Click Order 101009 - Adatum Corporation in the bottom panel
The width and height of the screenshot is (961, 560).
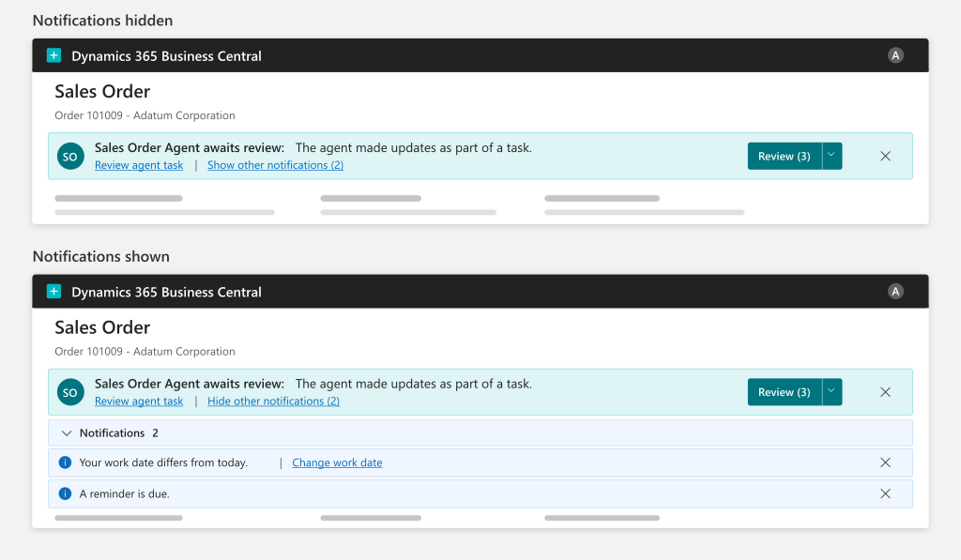coord(145,351)
